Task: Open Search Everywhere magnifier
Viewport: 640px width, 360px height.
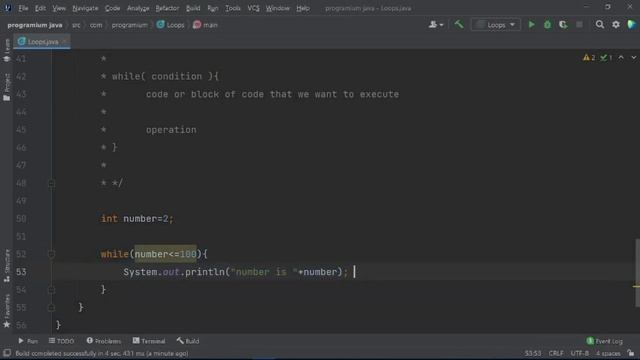Action: click(x=599, y=25)
